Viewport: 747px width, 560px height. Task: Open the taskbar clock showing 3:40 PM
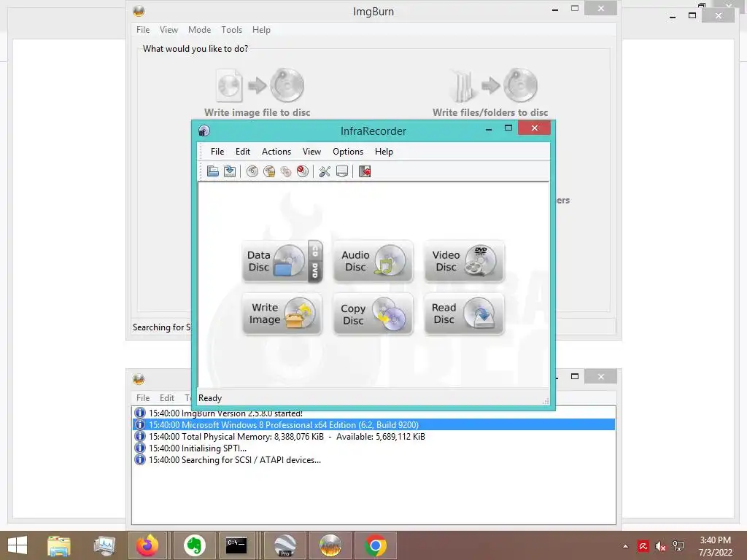click(715, 546)
